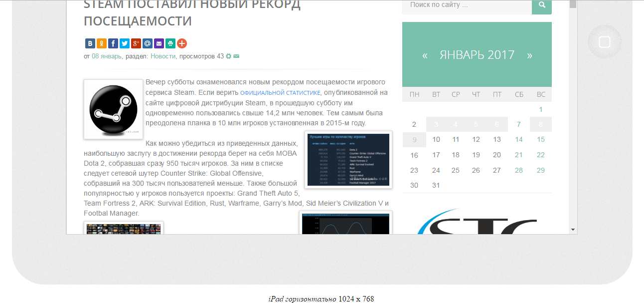The image size is (644, 303).
Task: Print the article using the printer icon
Action: [x=170, y=43]
